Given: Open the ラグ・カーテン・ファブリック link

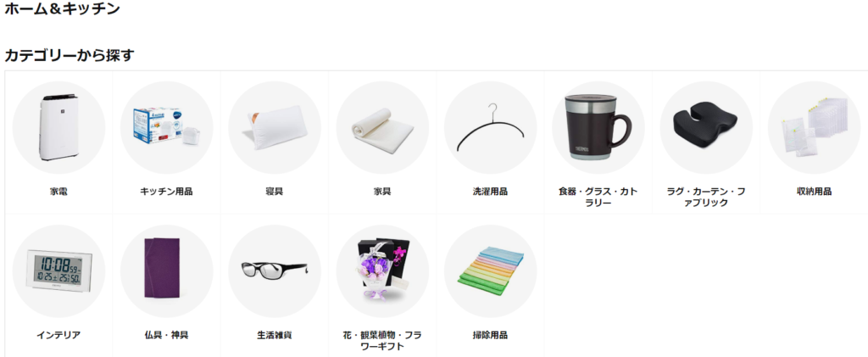Looking at the screenshot, I should [x=706, y=197].
